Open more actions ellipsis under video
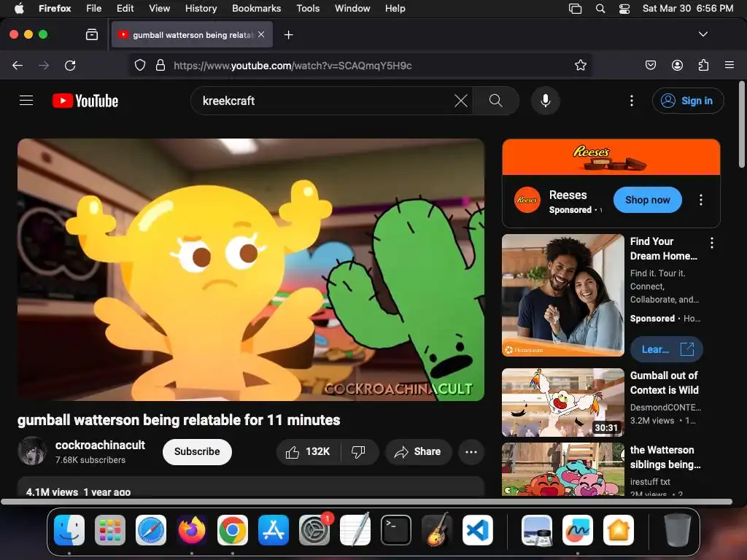Viewport: 747px width, 560px height. (x=471, y=451)
